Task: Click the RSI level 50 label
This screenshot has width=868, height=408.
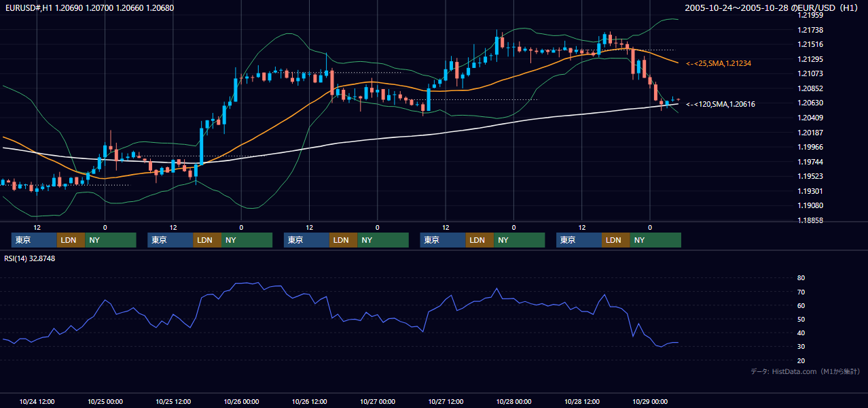Action: tap(801, 320)
